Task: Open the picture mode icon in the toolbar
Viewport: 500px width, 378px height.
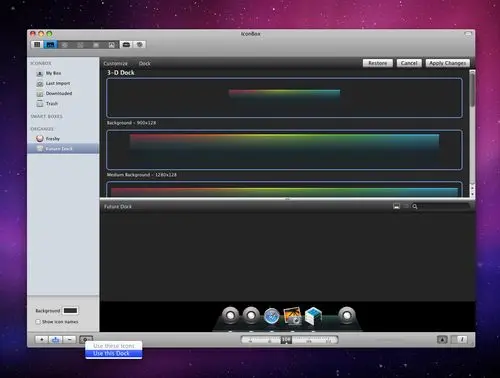Action: pos(112,45)
